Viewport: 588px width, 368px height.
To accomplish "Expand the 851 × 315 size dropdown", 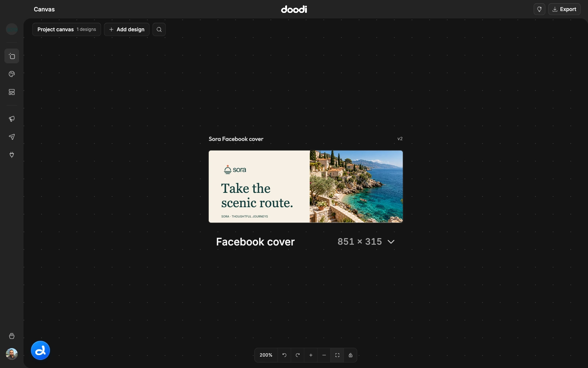I will tap(366, 242).
